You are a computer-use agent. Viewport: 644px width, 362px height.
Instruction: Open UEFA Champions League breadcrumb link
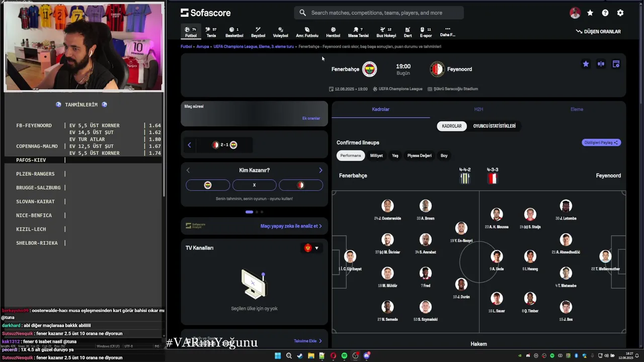(254, 46)
